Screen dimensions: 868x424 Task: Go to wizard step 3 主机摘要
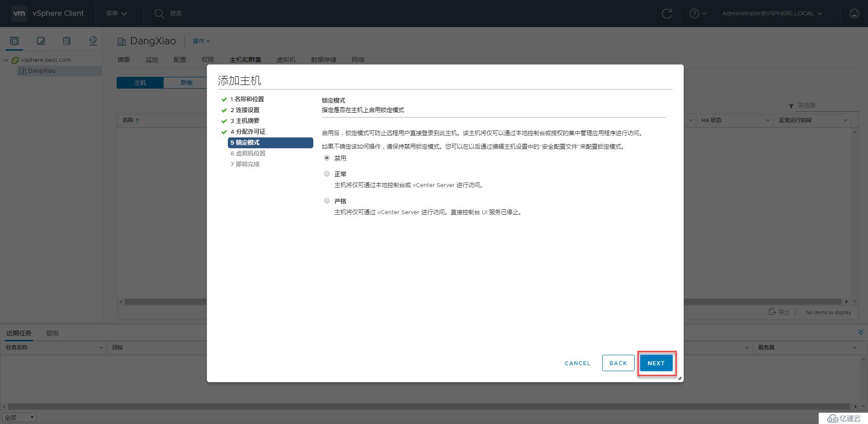click(x=245, y=121)
